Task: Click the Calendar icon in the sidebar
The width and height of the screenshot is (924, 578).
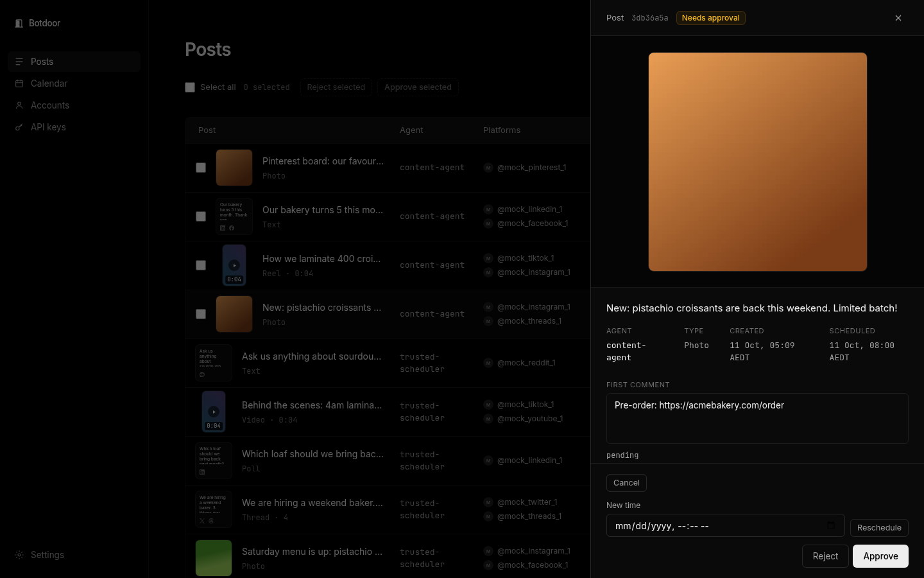Action: 19,83
